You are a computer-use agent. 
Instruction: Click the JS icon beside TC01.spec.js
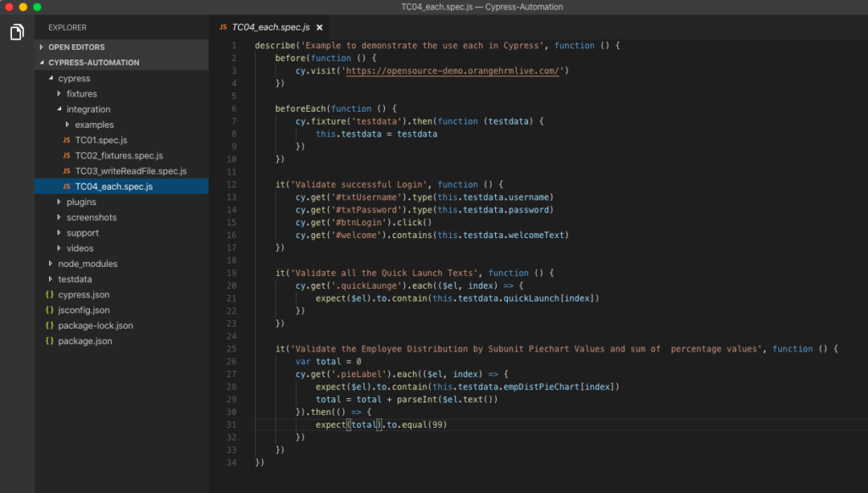(67, 141)
